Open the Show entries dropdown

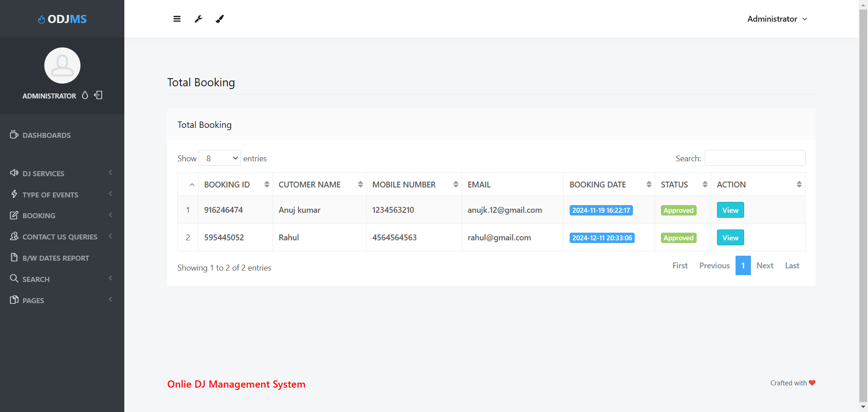click(220, 158)
